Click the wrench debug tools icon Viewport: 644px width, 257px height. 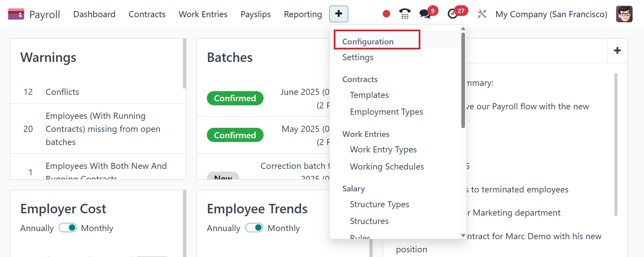tap(482, 14)
